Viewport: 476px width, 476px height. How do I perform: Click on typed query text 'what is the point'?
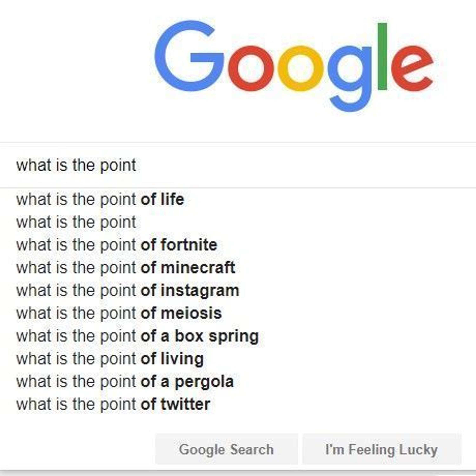tap(76, 165)
